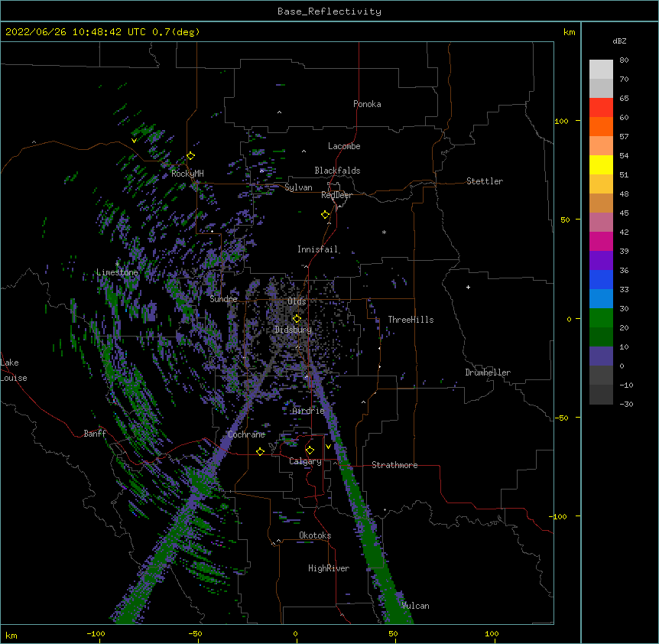Click the Lake Louise label
The image size is (659, 644).
coord(14,370)
